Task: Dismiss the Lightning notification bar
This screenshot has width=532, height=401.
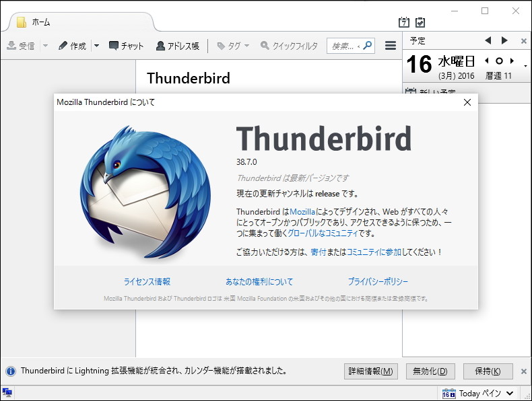Action: [524, 371]
